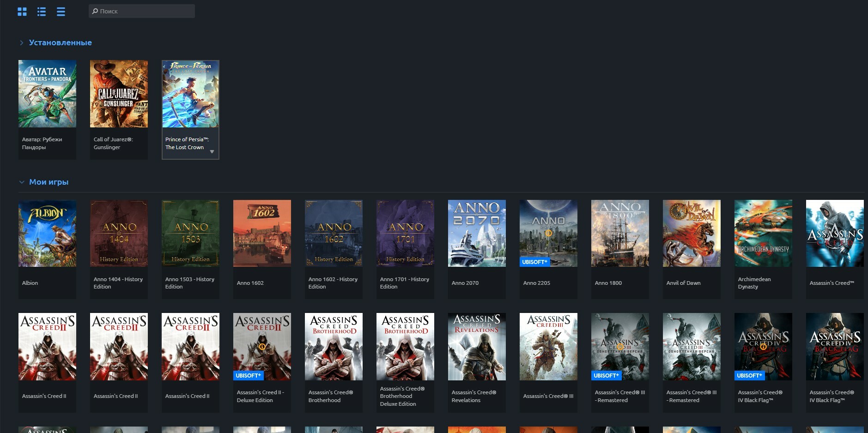868x433 pixels.
Task: Open Avatar Frontiers of Pandora cover
Action: [47, 94]
